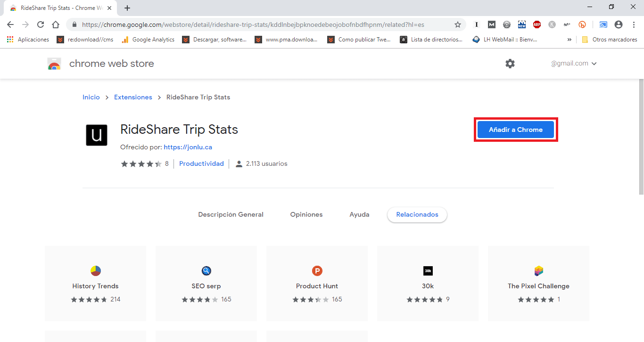Image resolution: width=644 pixels, height=342 pixels.
Task: Open the 30k extension card
Action: point(428,284)
